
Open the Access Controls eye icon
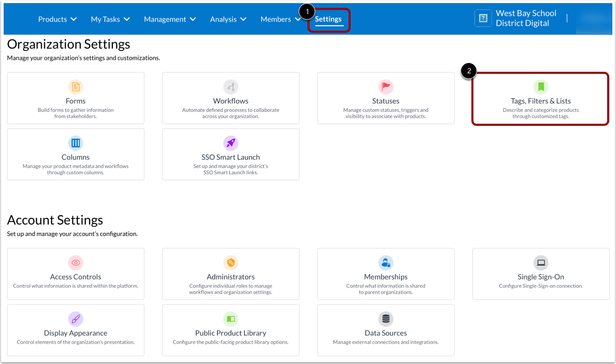click(x=75, y=263)
